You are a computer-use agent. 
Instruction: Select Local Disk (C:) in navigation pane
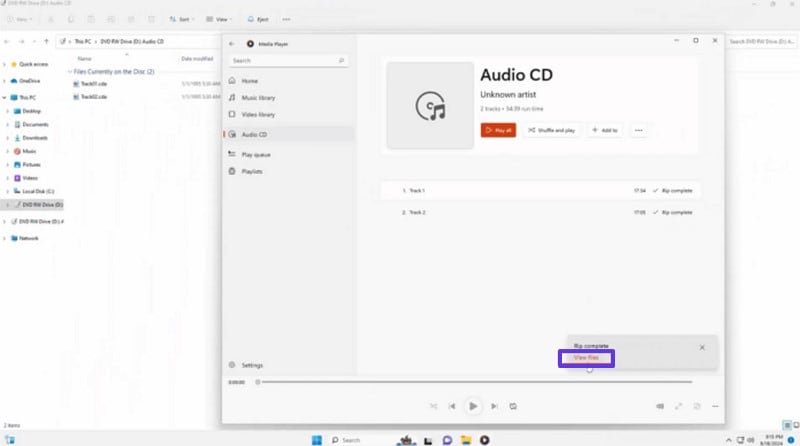(38, 191)
